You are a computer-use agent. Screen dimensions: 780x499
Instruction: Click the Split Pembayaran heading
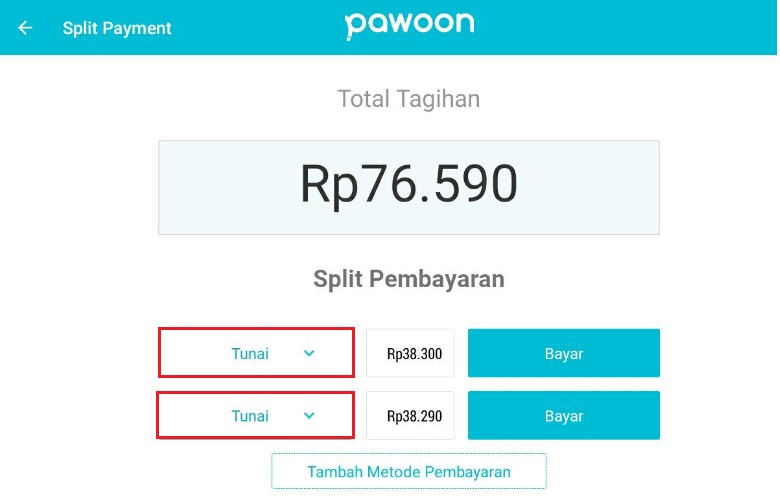pos(409,279)
